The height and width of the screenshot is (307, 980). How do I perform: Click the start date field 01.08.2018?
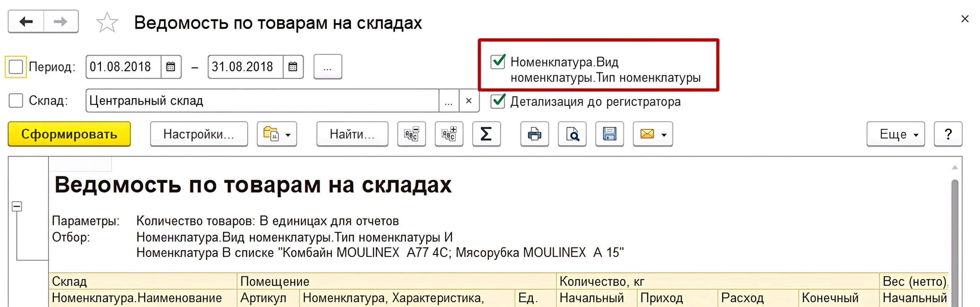(x=124, y=67)
